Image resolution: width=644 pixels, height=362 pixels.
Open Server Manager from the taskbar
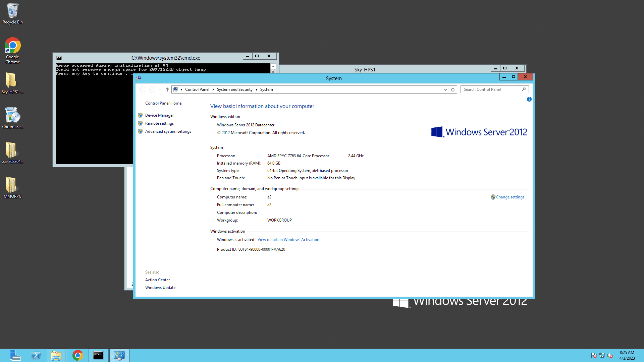click(x=15, y=355)
